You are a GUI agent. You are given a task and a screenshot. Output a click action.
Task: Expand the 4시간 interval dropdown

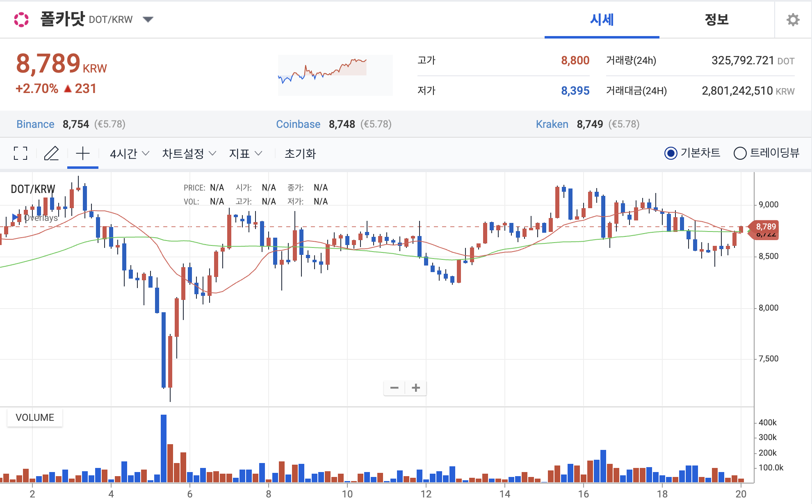point(129,154)
